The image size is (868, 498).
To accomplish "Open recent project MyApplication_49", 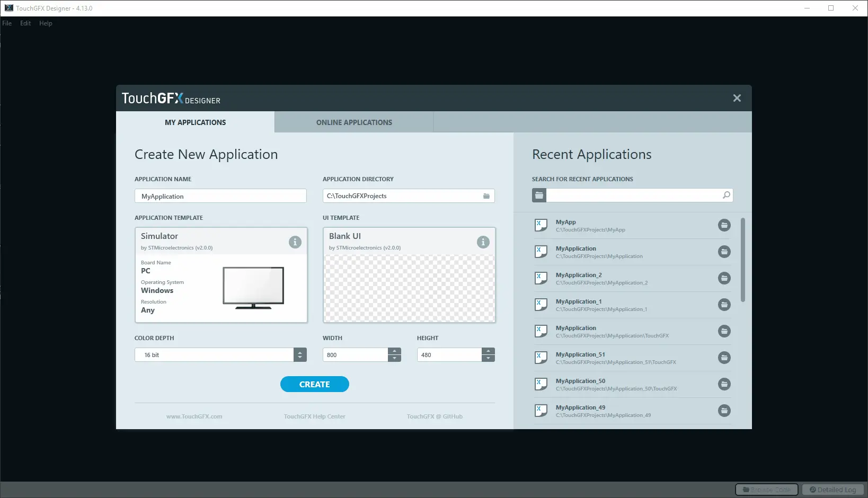I will (632, 411).
